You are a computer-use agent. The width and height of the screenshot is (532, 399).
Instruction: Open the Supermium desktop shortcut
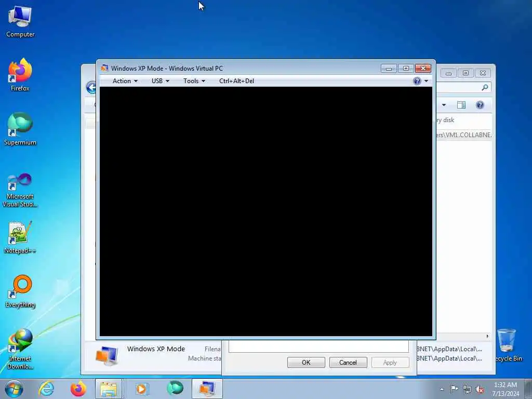click(x=20, y=129)
